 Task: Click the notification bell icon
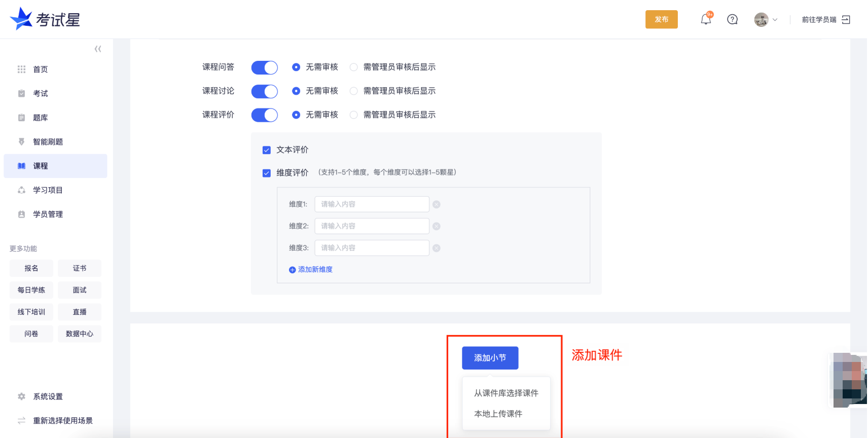705,20
